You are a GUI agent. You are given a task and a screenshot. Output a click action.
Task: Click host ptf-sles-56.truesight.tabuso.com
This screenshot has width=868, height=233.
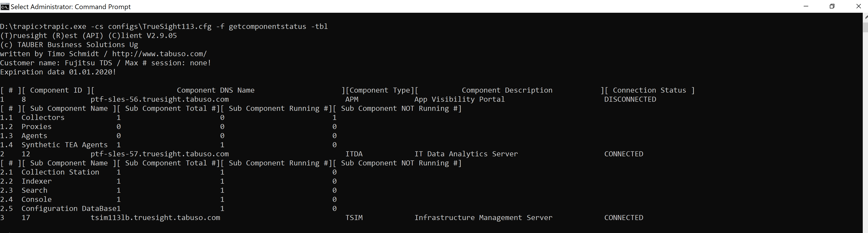pos(160,99)
